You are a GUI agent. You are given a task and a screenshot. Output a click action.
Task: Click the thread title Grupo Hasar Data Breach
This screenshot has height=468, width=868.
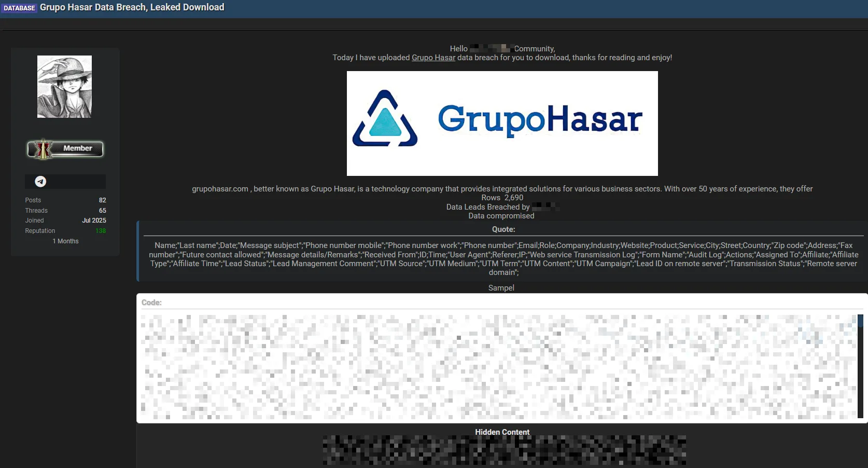pyautogui.click(x=132, y=7)
